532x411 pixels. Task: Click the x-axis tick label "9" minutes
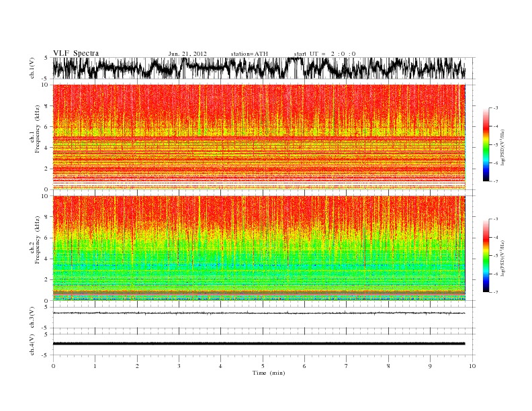click(430, 366)
